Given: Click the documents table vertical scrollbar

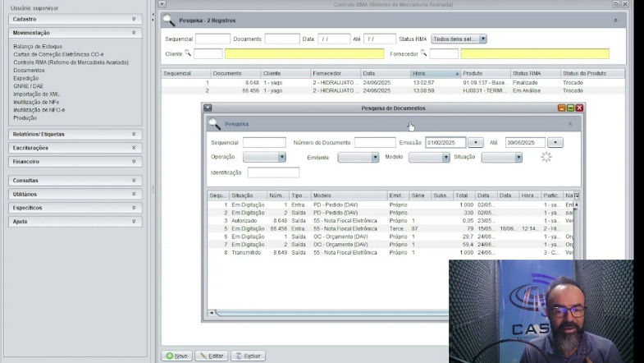Looking at the screenshot, I should (576, 232).
